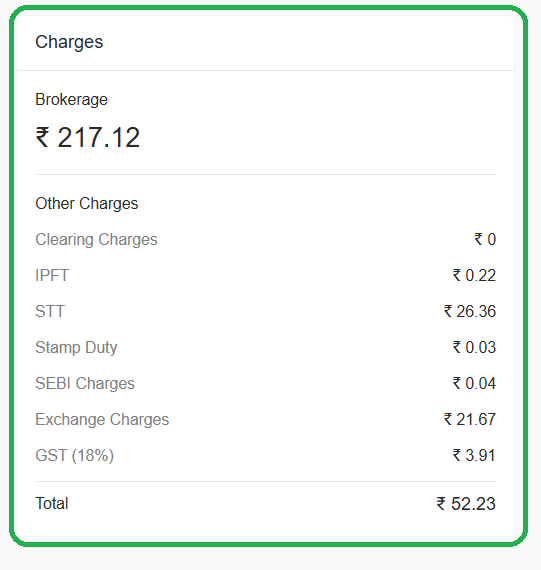The image size is (541, 570).
Task: Click the Charges card heading
Action: (69, 42)
